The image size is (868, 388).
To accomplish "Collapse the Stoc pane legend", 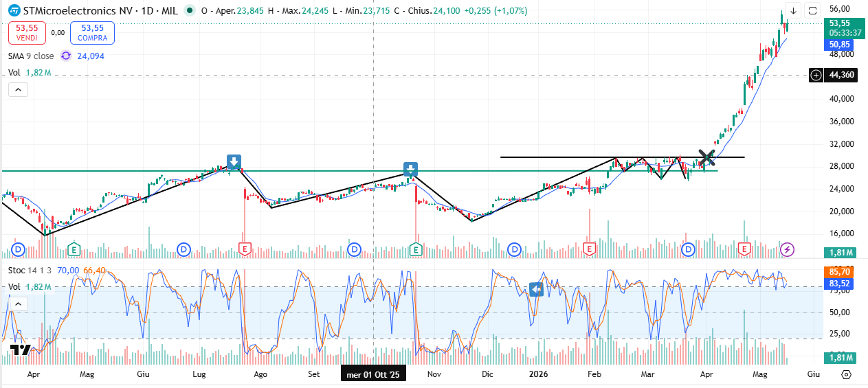I will point(18,304).
